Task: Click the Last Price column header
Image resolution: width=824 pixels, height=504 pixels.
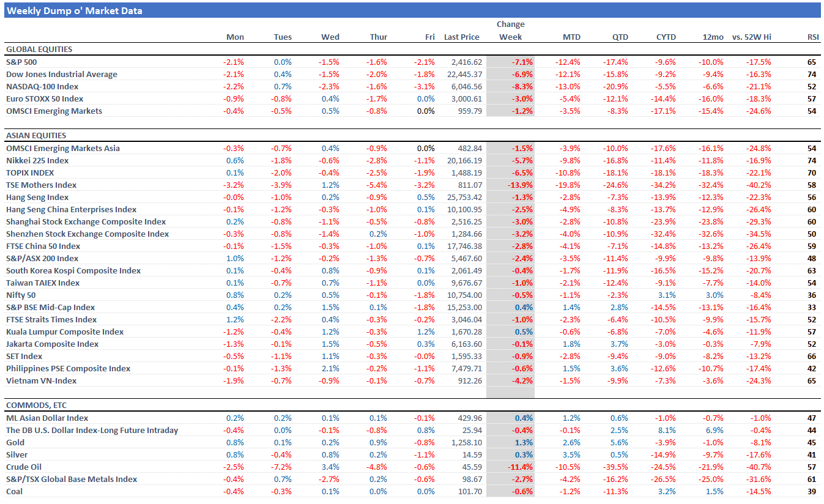Action: tap(462, 37)
